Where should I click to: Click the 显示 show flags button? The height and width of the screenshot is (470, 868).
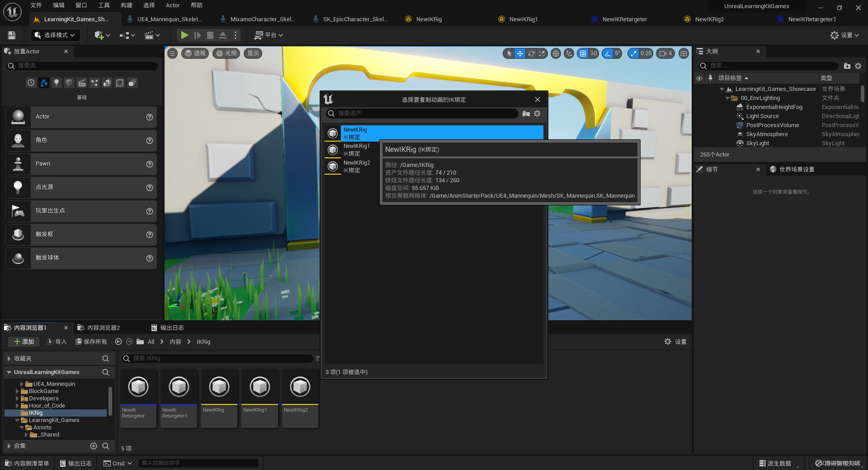[x=253, y=53]
